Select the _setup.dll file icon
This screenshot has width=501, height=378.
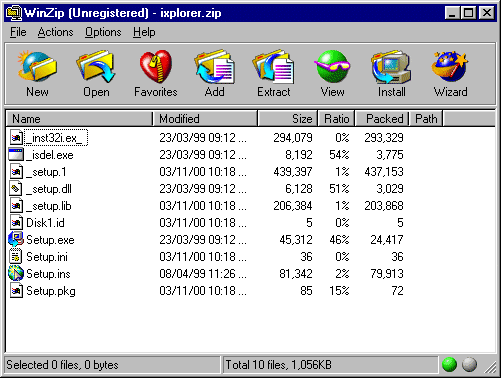(16, 189)
